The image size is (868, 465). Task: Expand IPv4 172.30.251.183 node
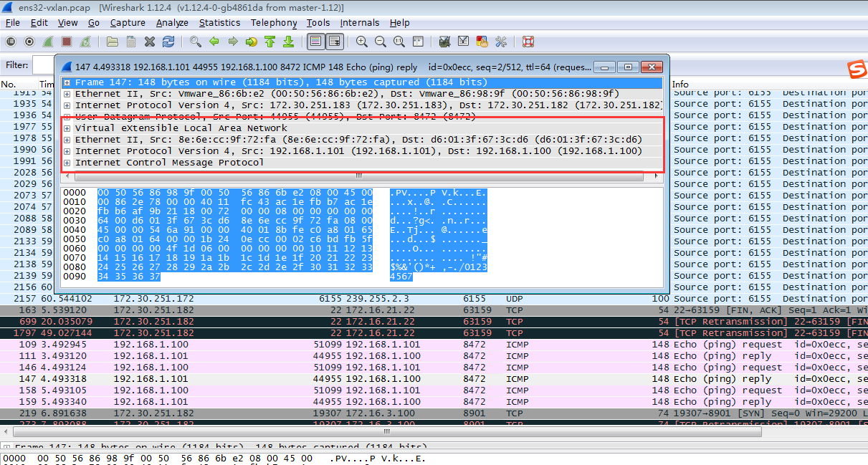pos(67,105)
